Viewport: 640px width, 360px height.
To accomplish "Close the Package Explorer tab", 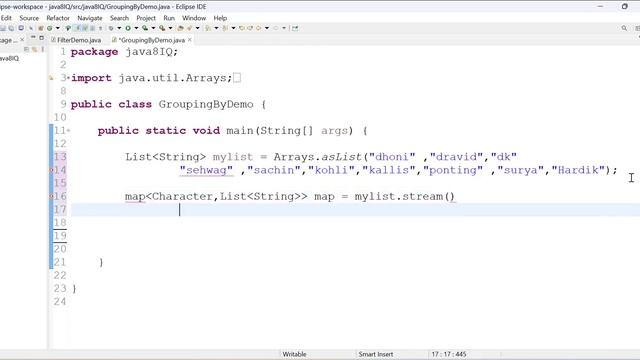I will coord(22,40).
